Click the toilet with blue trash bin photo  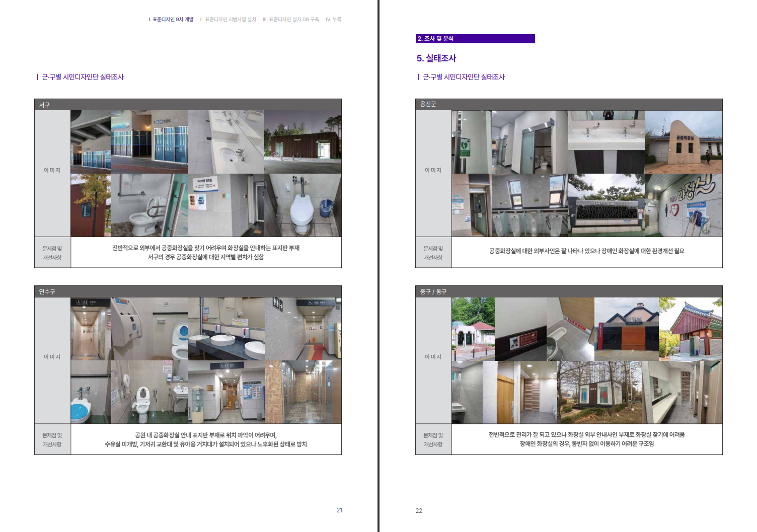(x=302, y=205)
